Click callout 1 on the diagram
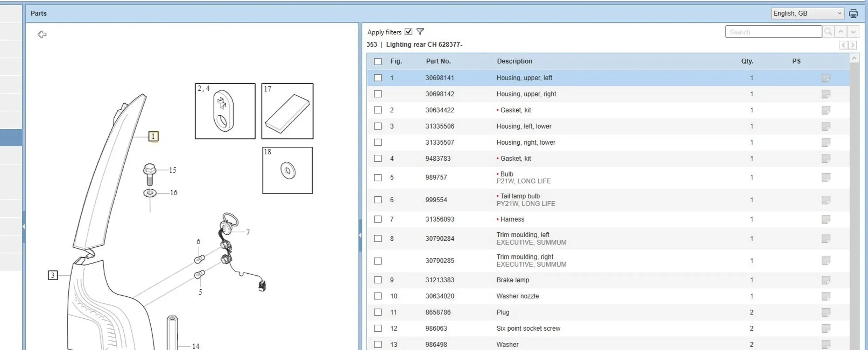The image size is (868, 350). [153, 136]
